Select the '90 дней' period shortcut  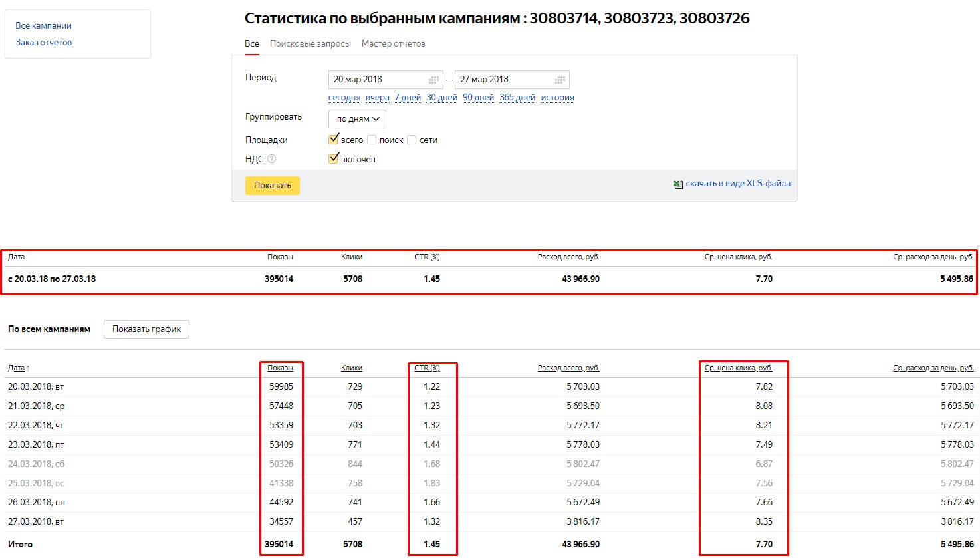(x=479, y=98)
